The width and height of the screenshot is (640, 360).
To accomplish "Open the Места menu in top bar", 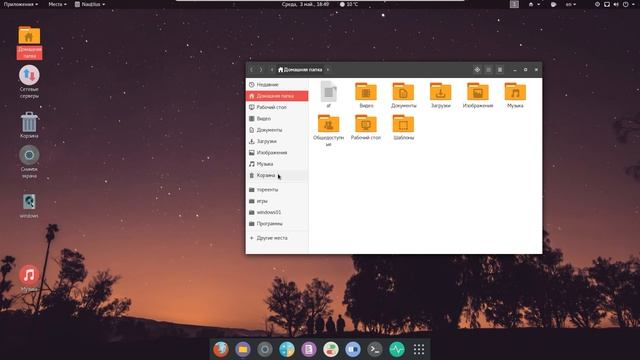I will point(57,4).
